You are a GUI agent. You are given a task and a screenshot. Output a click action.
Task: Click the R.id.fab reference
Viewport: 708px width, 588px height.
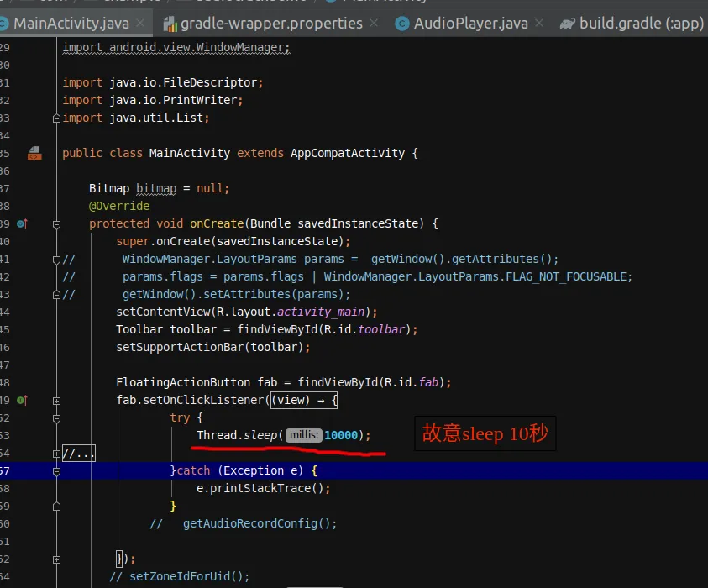(x=412, y=382)
